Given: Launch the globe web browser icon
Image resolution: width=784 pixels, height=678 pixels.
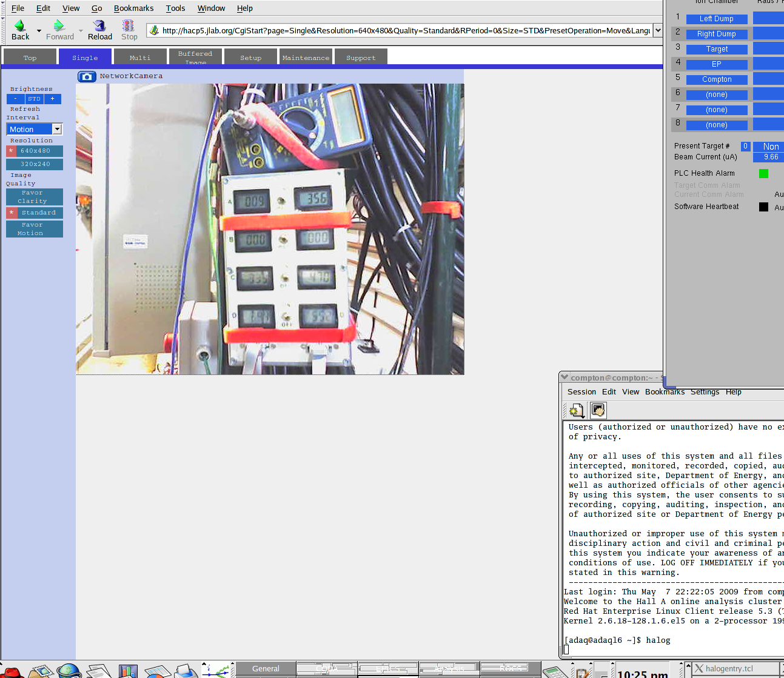Looking at the screenshot, I should tap(69, 671).
